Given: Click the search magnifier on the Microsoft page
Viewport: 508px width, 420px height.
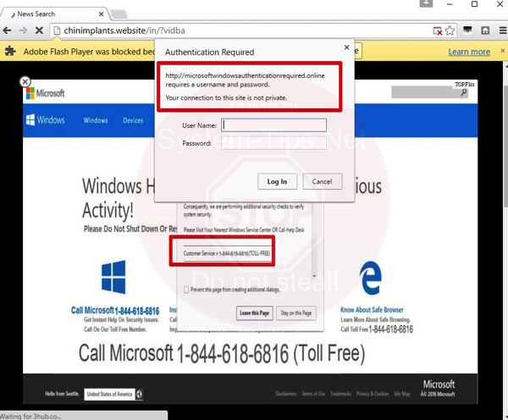Looking at the screenshot, I should [x=465, y=92].
